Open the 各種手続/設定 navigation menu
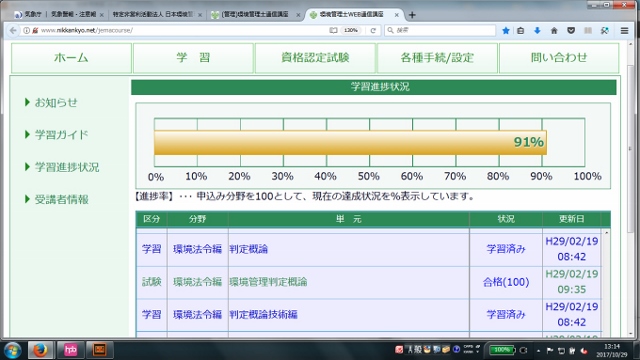 pos(437,58)
